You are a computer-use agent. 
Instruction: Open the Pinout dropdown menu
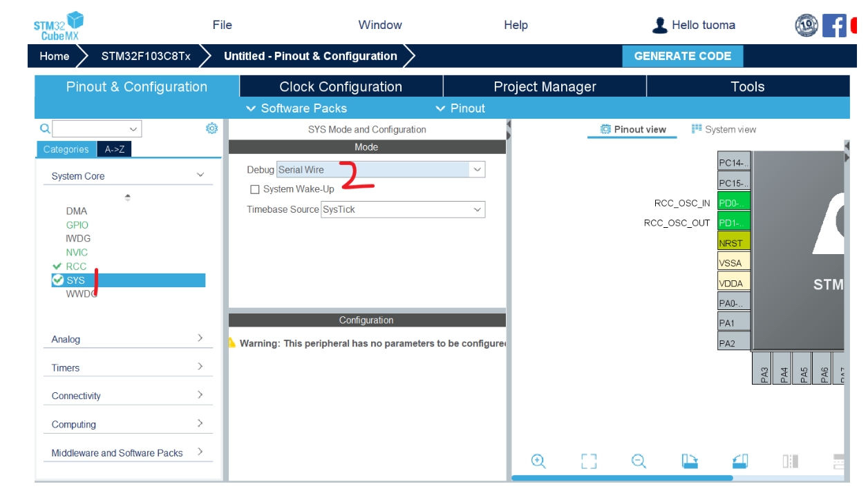tap(460, 108)
